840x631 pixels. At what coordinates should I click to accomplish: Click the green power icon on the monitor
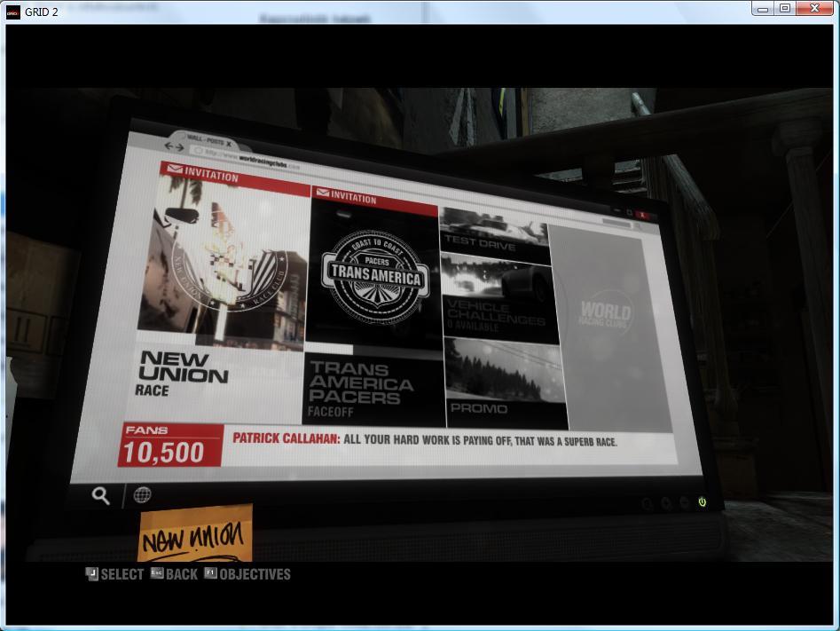(702, 501)
